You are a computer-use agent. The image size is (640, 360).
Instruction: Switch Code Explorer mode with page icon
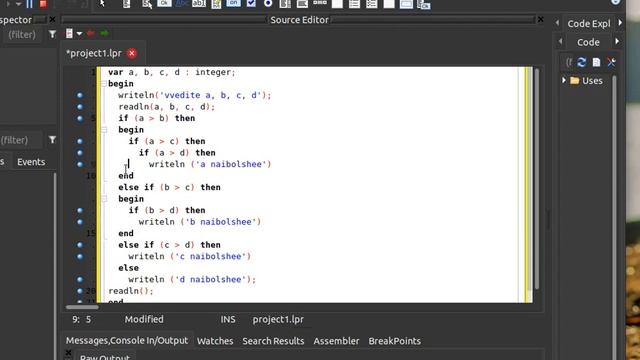(x=596, y=62)
